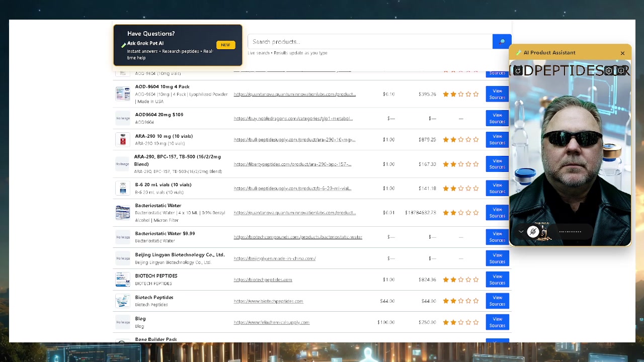Viewport: 644px width, 362px height.
Task: Click the $879.25 price value
Action: [x=427, y=139]
